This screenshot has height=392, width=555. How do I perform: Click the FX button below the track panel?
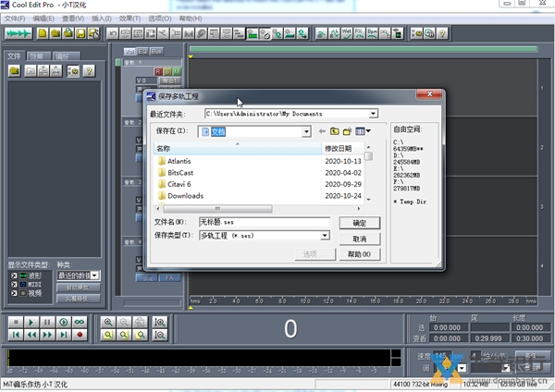170,278
